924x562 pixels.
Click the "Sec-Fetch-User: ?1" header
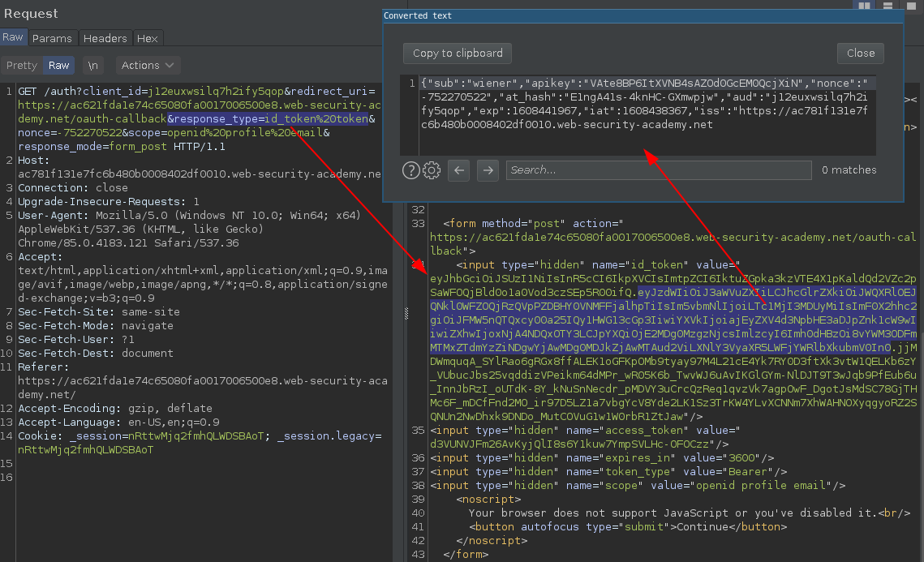coord(76,340)
